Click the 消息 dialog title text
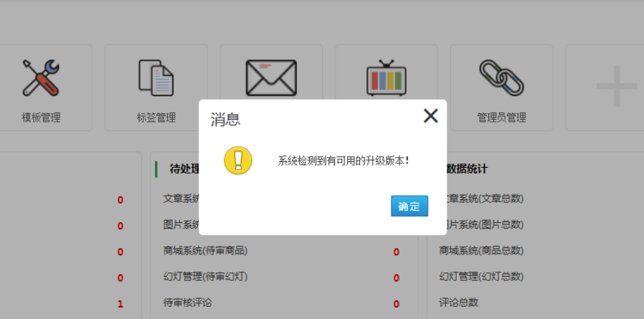The image size is (644, 319). (225, 120)
